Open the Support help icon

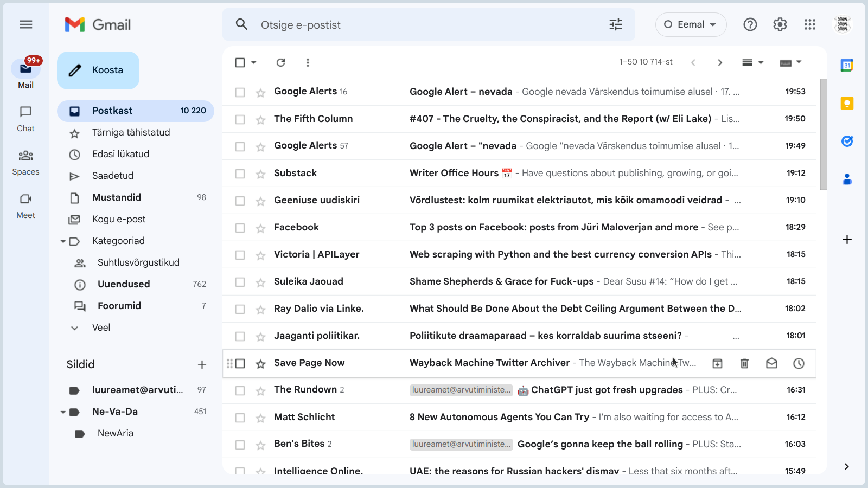(750, 24)
